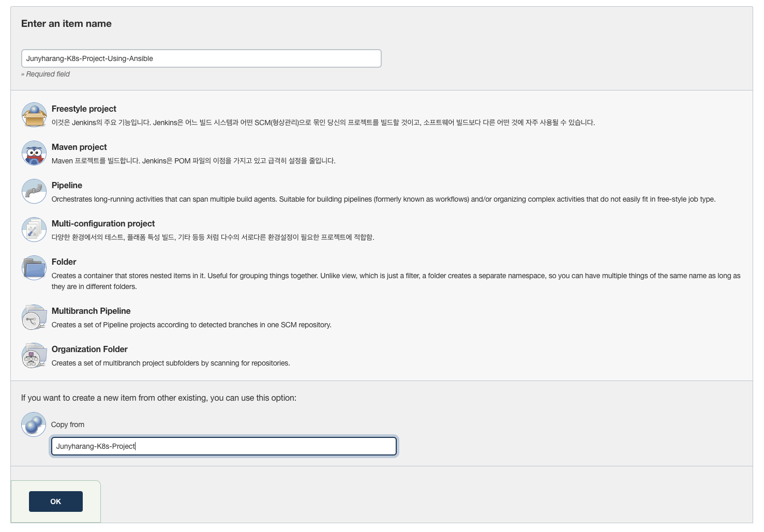Click the Required field note
This screenshot has height=532, width=764.
point(46,74)
